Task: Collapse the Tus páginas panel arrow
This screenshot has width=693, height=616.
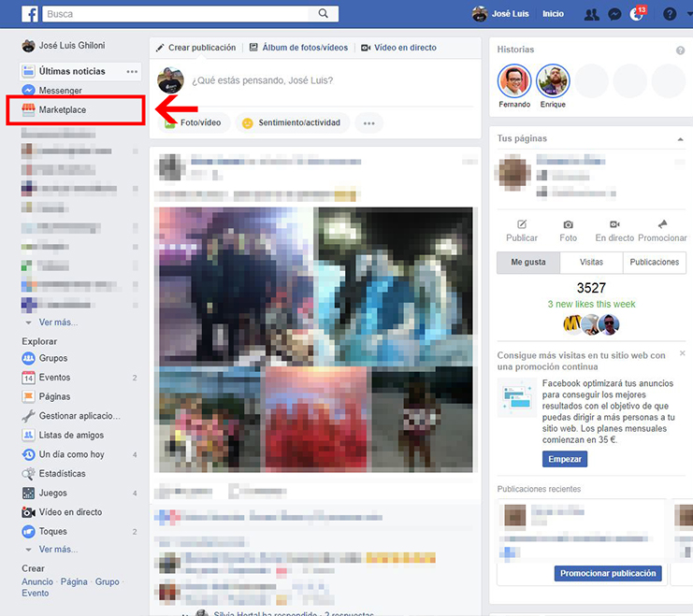Action: [x=680, y=139]
